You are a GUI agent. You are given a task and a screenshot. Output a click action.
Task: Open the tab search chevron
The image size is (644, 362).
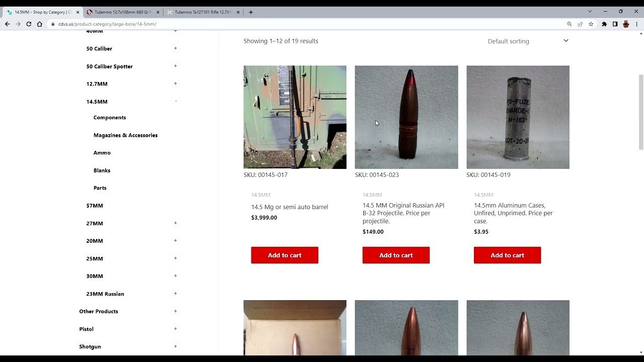pos(590,12)
